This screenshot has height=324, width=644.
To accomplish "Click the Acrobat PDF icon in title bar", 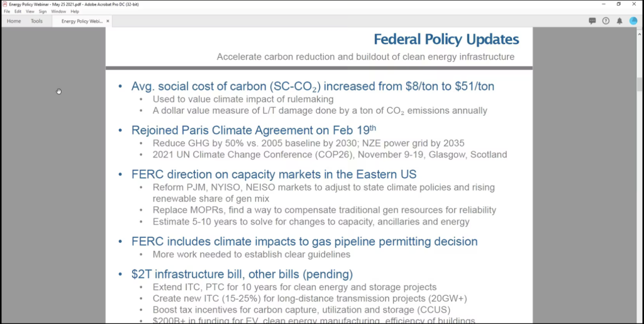I will pyautogui.click(x=4, y=4).
